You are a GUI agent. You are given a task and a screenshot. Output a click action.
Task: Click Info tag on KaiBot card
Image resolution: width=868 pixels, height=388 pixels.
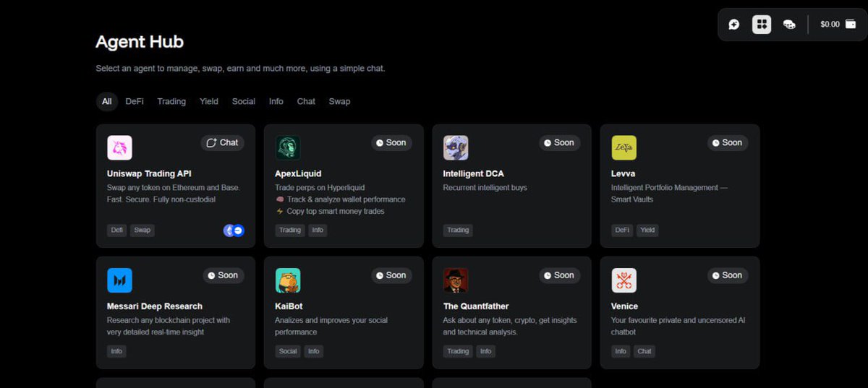pyautogui.click(x=313, y=351)
